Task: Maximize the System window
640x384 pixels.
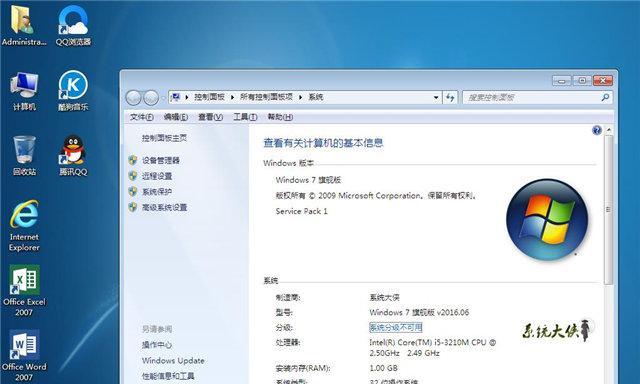Action: point(582,80)
